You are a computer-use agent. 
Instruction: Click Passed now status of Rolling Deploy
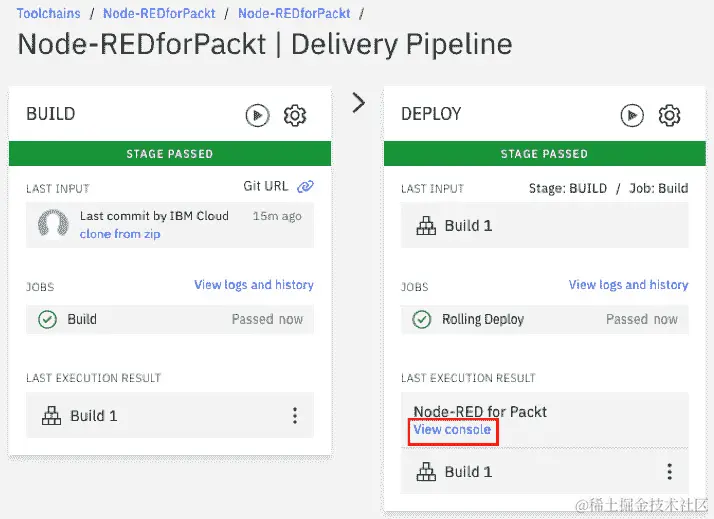[642, 320]
